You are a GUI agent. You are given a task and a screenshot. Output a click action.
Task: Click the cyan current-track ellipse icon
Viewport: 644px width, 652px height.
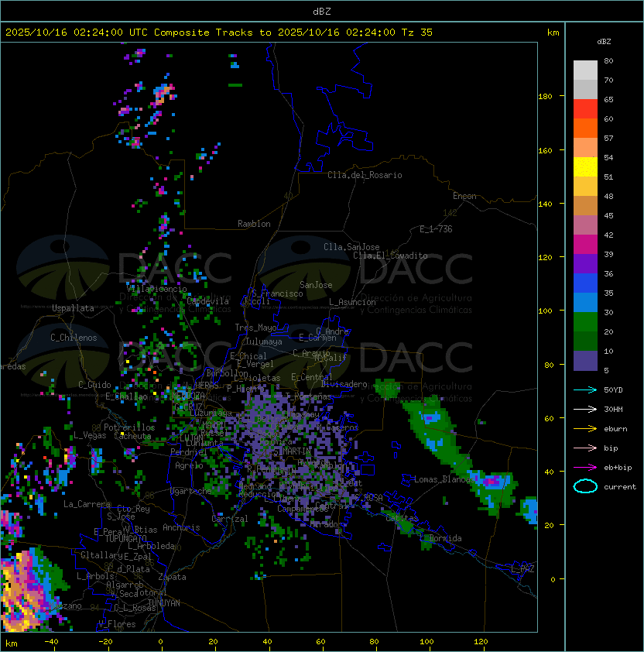(585, 486)
